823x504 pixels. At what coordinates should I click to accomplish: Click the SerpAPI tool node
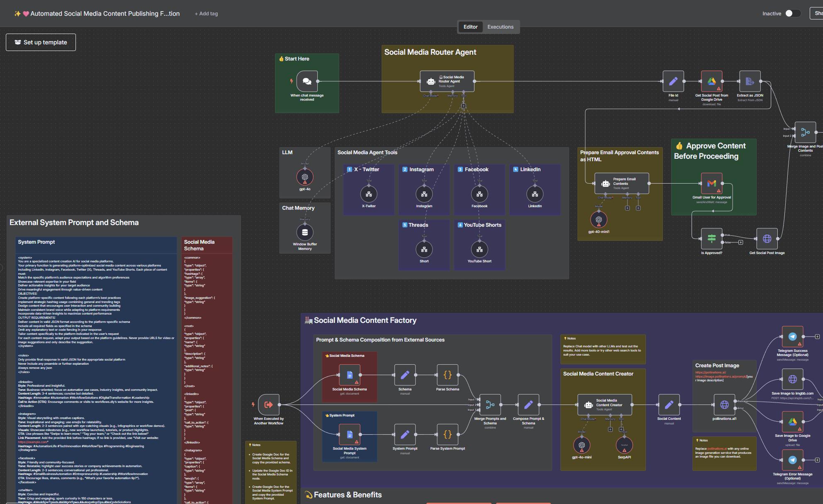click(x=624, y=445)
